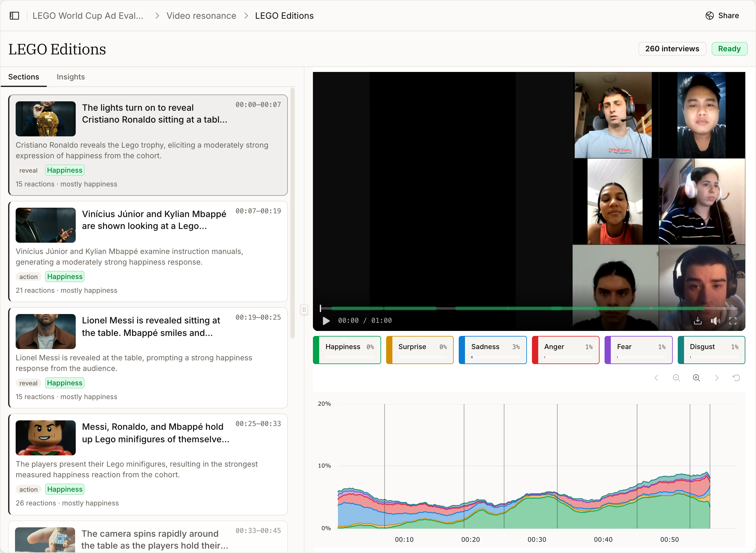Grab the panel divider handle
The height and width of the screenshot is (553, 756).
coord(304,310)
